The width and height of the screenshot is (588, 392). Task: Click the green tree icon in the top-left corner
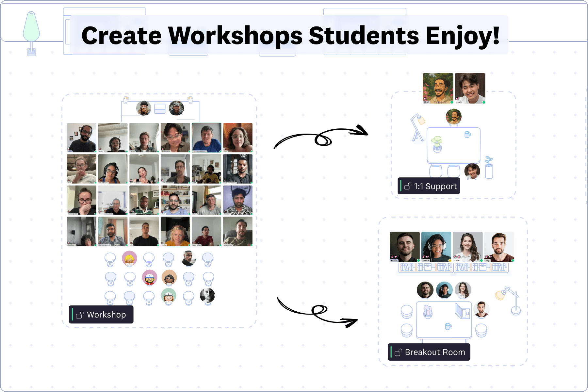[31, 26]
